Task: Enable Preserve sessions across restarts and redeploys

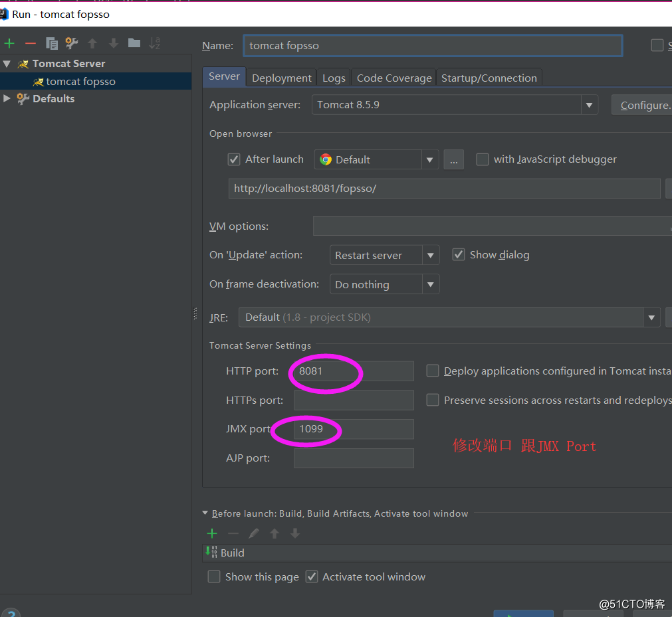Action: [433, 400]
